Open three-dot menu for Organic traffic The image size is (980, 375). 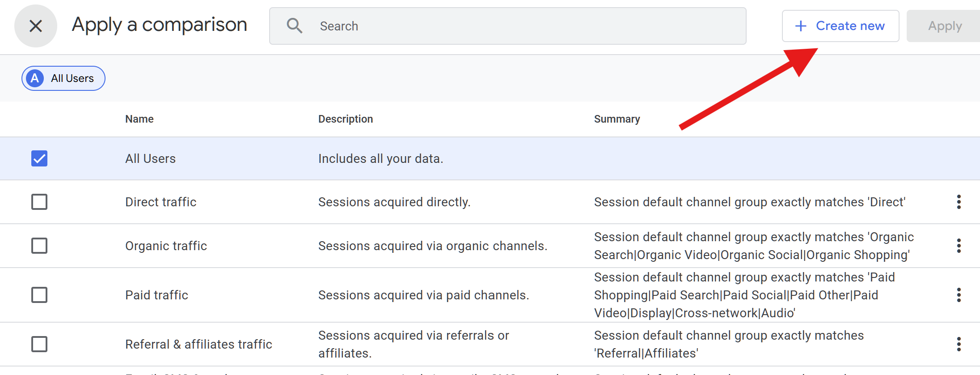click(x=959, y=246)
